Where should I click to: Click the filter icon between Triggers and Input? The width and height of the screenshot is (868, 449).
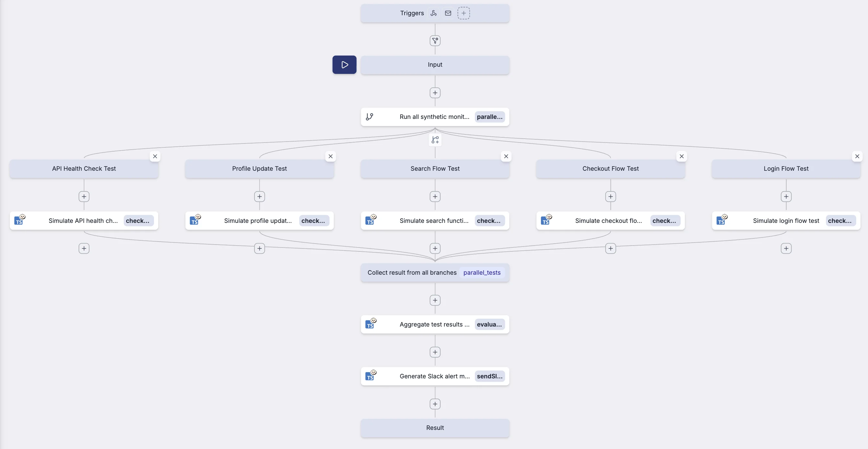coord(435,40)
